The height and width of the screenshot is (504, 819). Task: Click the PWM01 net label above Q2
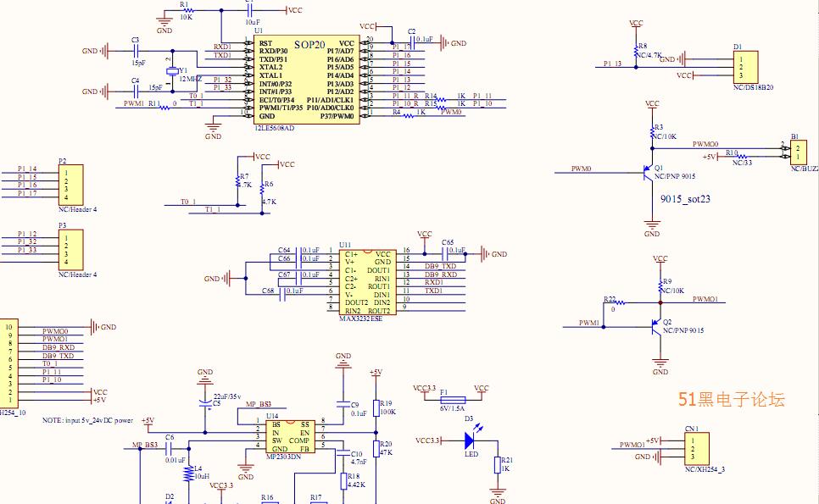[x=705, y=299]
